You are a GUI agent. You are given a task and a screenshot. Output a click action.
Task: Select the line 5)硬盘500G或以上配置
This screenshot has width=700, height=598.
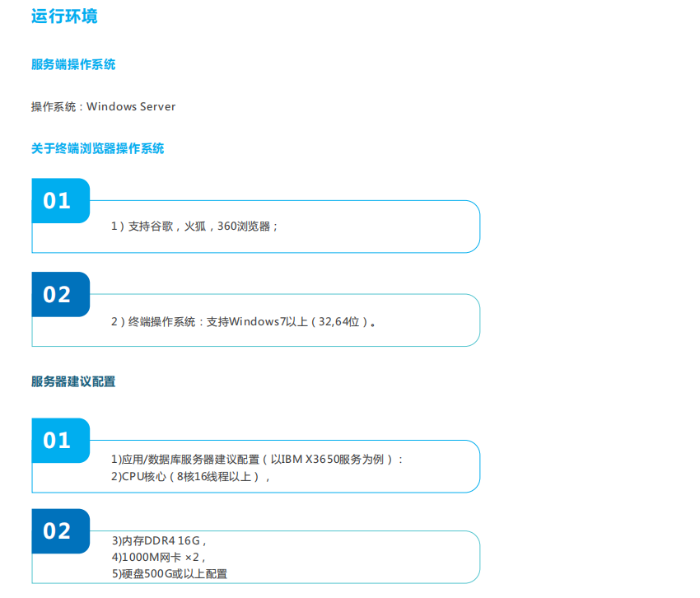point(169,574)
